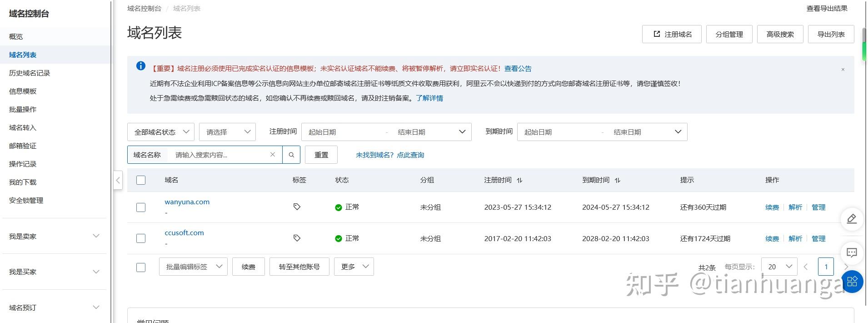Tick the checkbox for wanyuna.com
This screenshot has width=868, height=323.
[141, 207]
